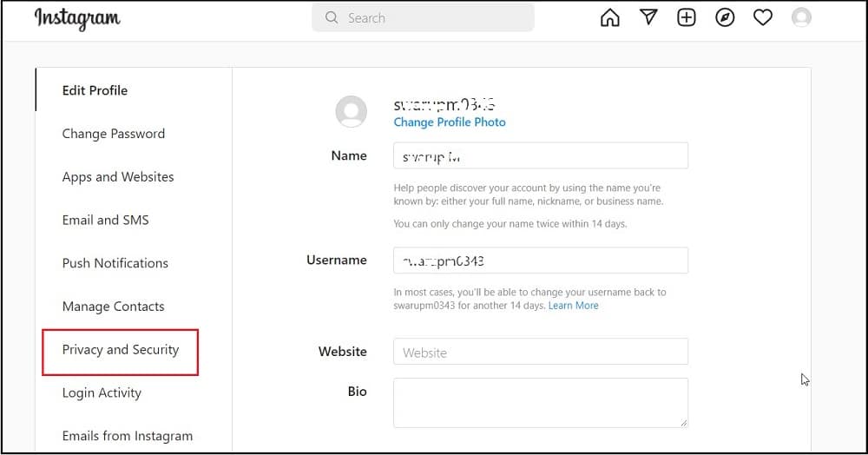This screenshot has height=455, width=868.
Task: Open Apps and Websites settings
Action: (x=118, y=176)
